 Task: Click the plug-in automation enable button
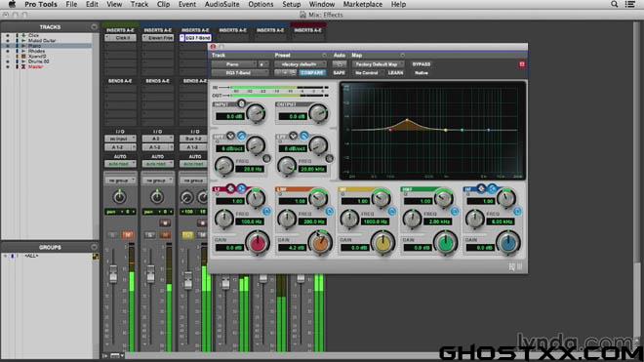(x=340, y=64)
